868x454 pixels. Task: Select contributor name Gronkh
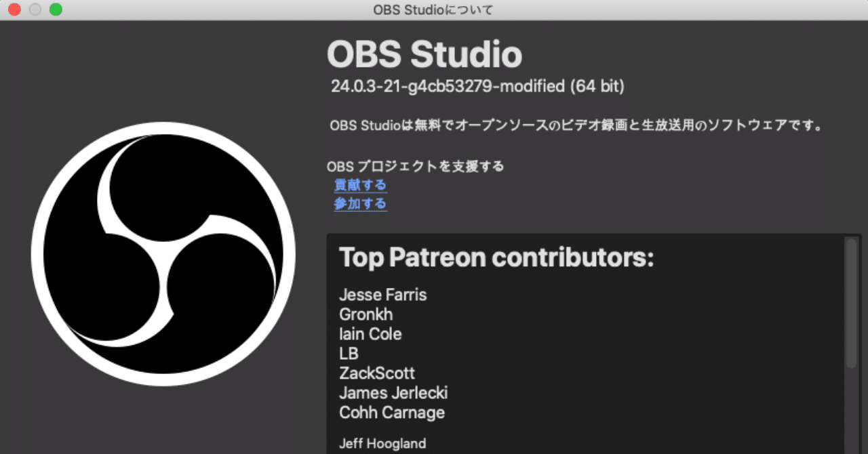coord(366,314)
